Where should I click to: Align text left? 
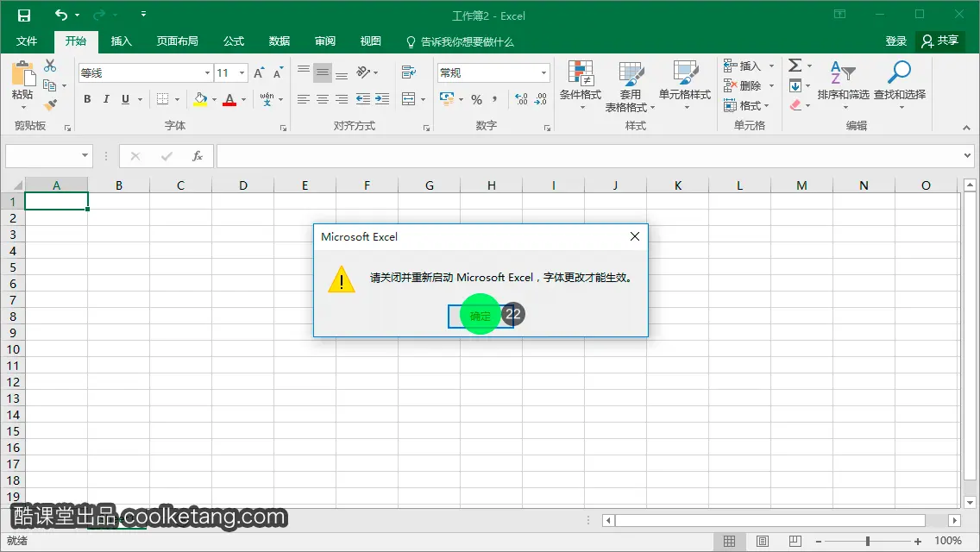click(303, 99)
